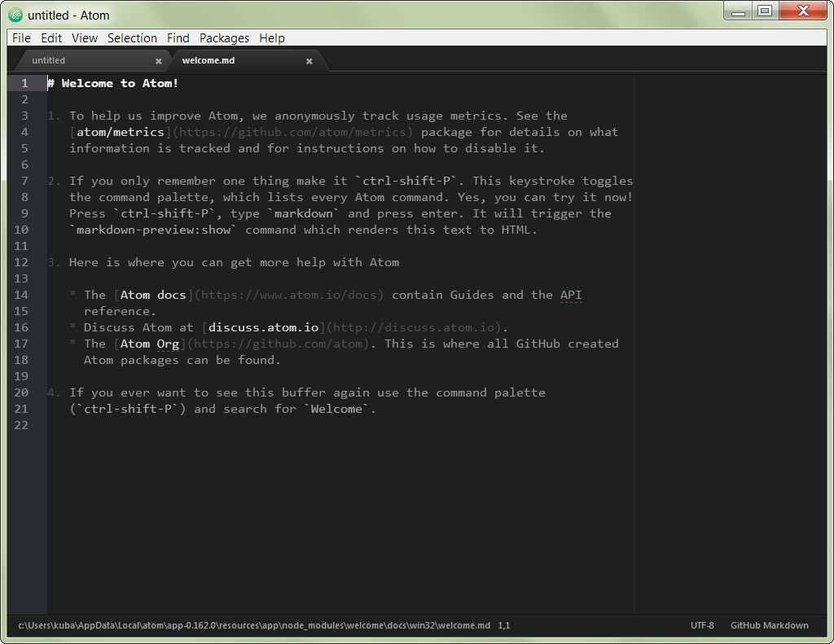This screenshot has height=644, width=834.
Task: Click 'the command palette, which lists' on line 8
Action: (187, 197)
